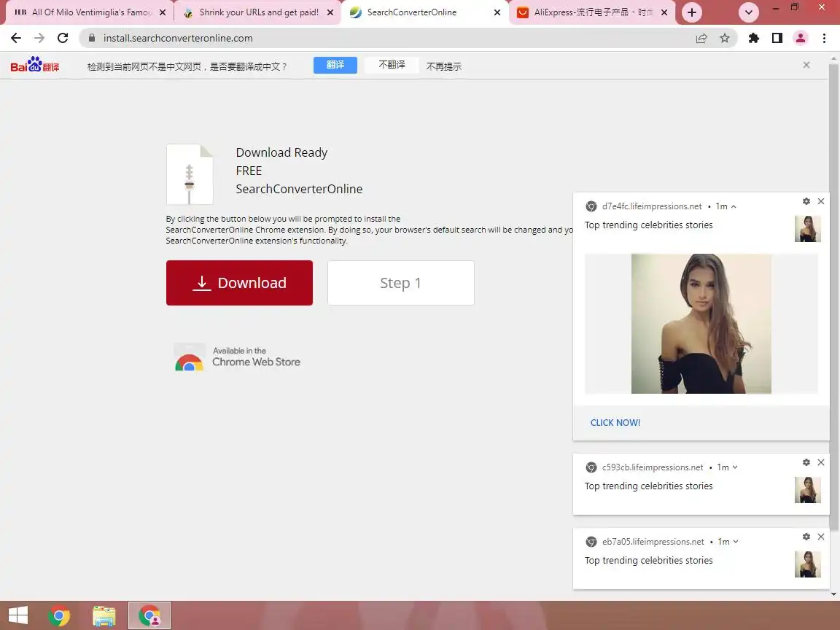Share this page icon in address bar
840x630 pixels.
click(x=701, y=38)
